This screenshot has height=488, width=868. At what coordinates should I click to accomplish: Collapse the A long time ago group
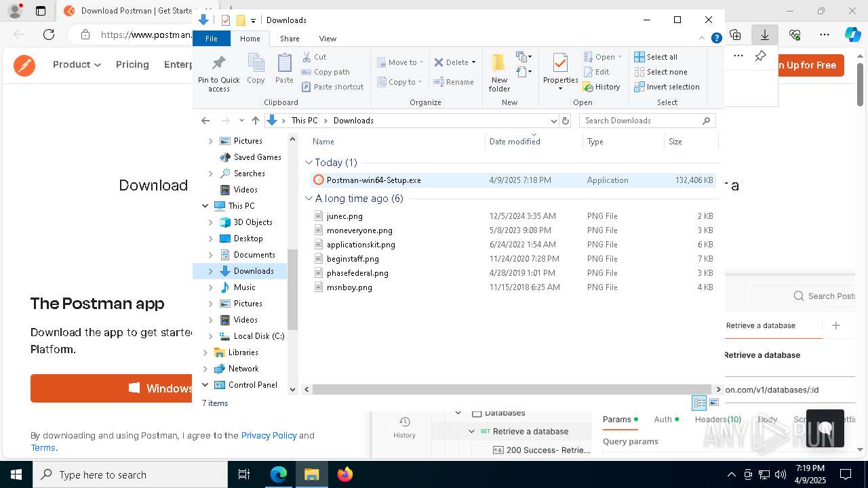coord(309,199)
